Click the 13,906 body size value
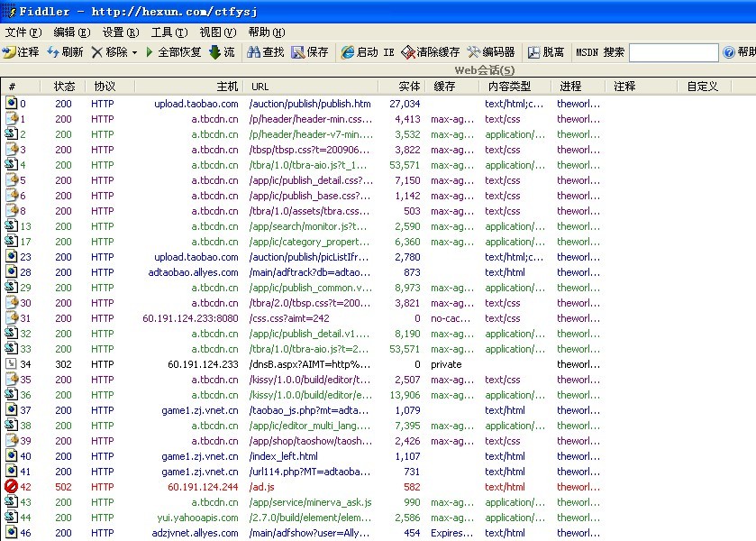The image size is (756, 541). (405, 395)
